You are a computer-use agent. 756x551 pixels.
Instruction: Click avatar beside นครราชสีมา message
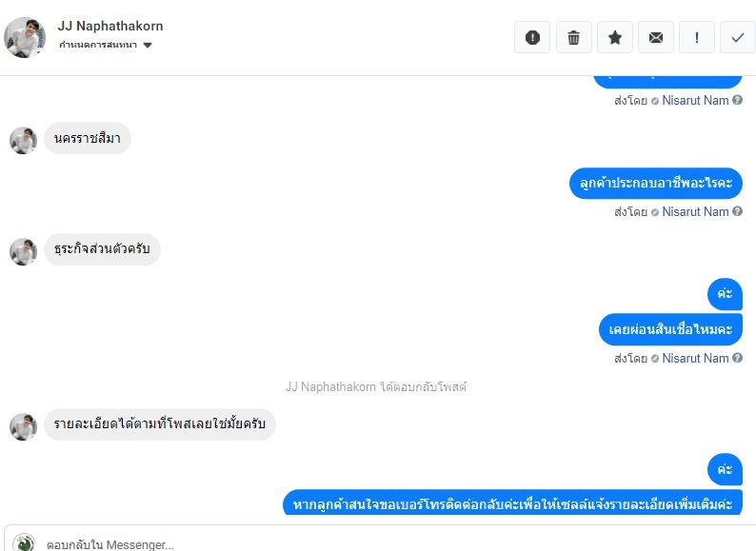(23, 140)
